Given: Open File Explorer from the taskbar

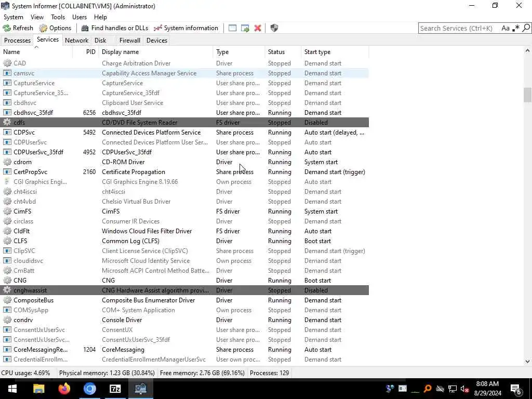Looking at the screenshot, I should (38, 389).
